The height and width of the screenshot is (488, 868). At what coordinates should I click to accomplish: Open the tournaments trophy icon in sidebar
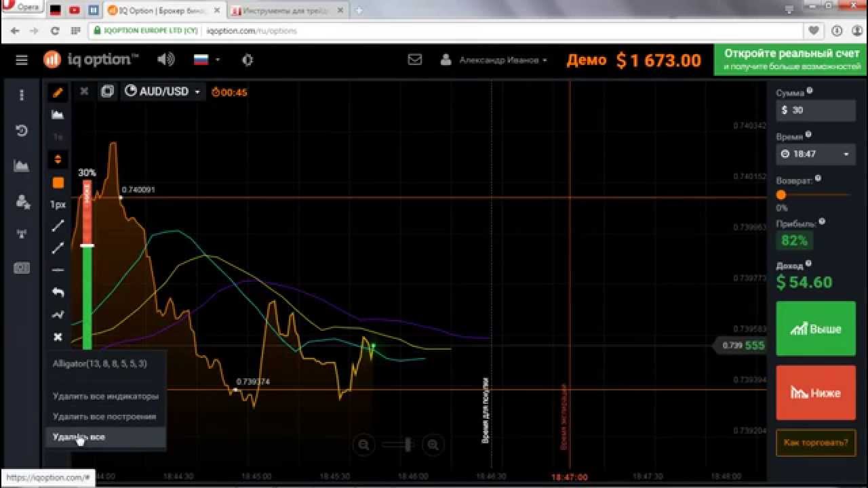[22, 235]
